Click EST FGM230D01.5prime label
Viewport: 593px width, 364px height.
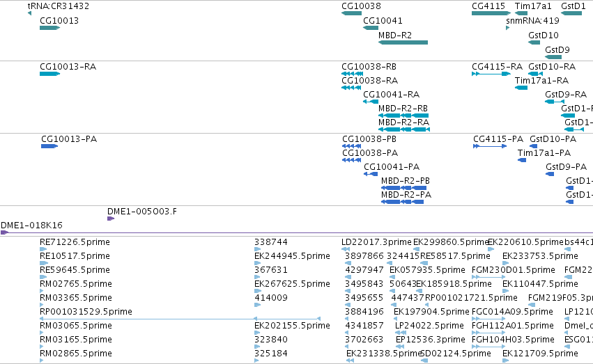coord(513,270)
